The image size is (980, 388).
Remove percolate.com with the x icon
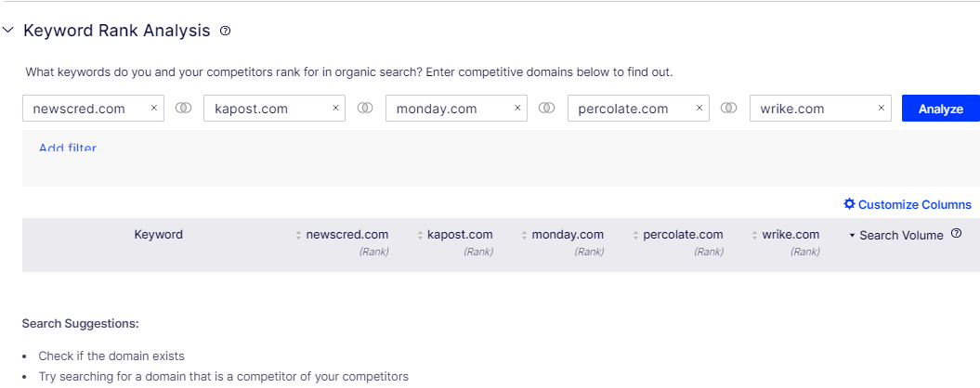[699, 108]
